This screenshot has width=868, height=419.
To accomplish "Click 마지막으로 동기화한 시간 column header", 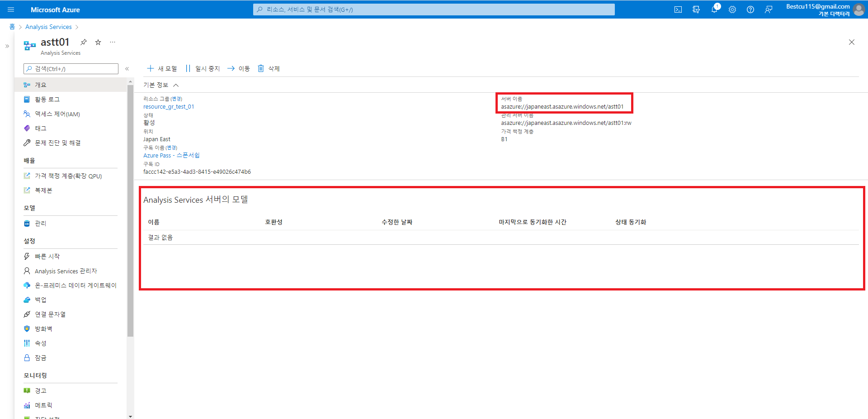I will click(533, 222).
